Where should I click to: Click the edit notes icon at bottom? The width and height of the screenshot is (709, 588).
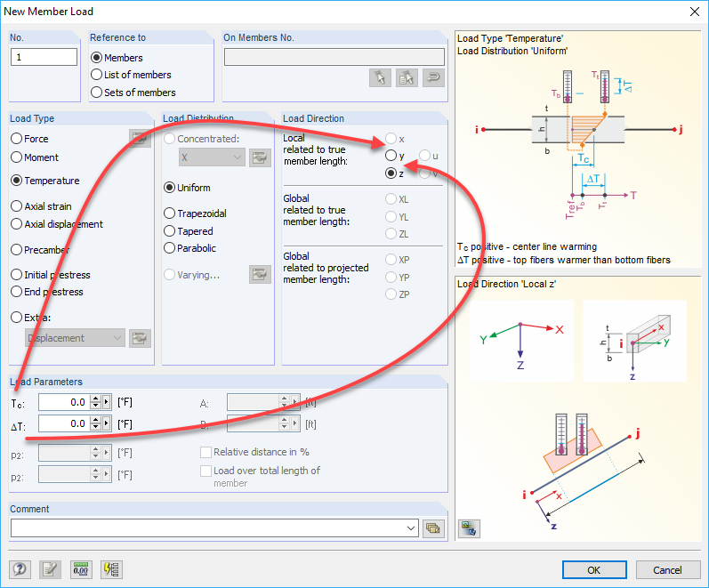pos(50,569)
